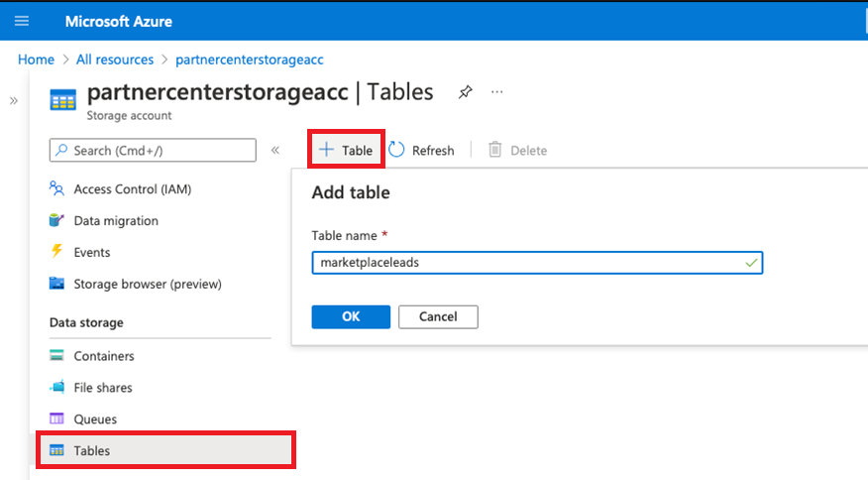Screen dimensions: 868x480
Task: Click the Storage browser folder icon
Action: pyautogui.click(x=56, y=284)
